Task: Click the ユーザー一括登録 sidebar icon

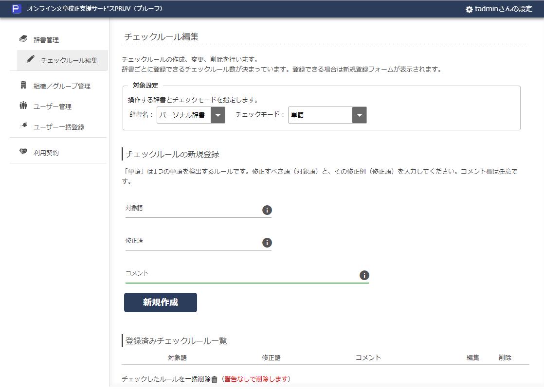Action: coord(23,125)
